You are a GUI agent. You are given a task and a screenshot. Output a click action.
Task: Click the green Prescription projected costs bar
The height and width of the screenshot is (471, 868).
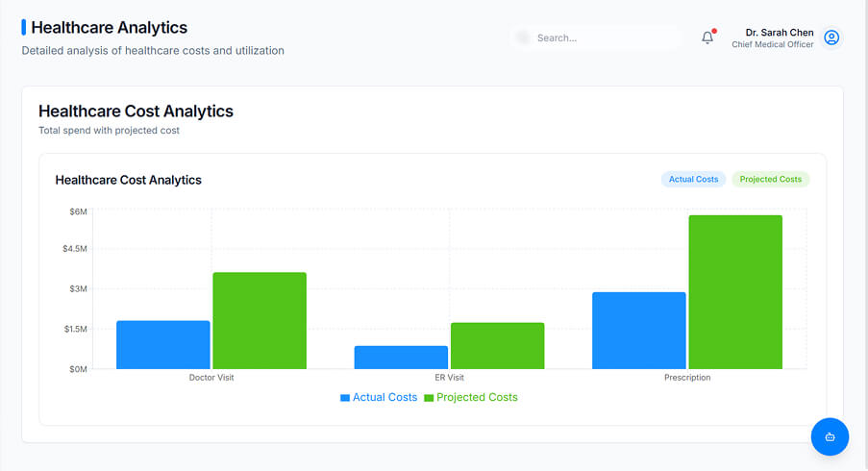(x=735, y=291)
